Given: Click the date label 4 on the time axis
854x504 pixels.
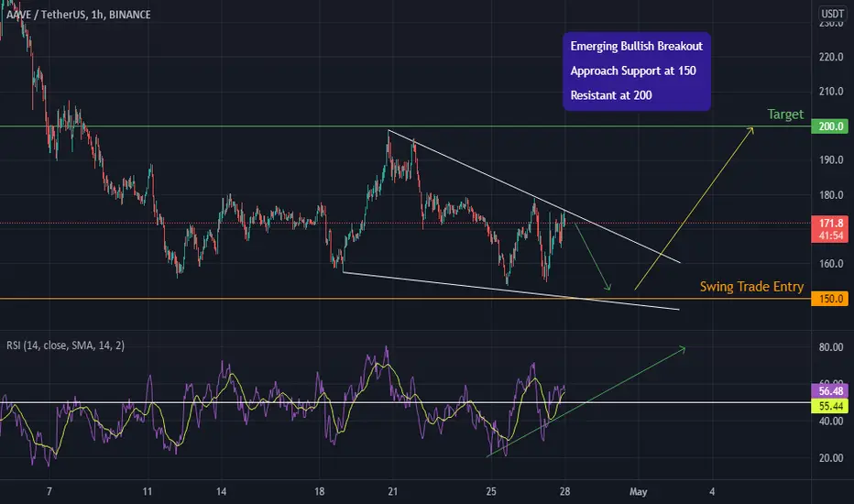Looking at the screenshot, I should tap(712, 491).
